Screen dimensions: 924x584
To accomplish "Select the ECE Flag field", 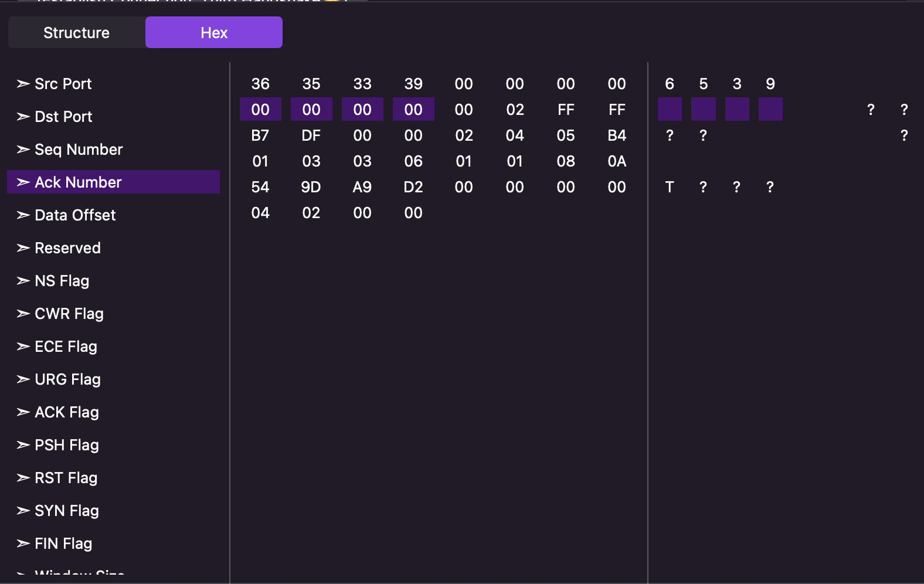I will (x=113, y=347).
